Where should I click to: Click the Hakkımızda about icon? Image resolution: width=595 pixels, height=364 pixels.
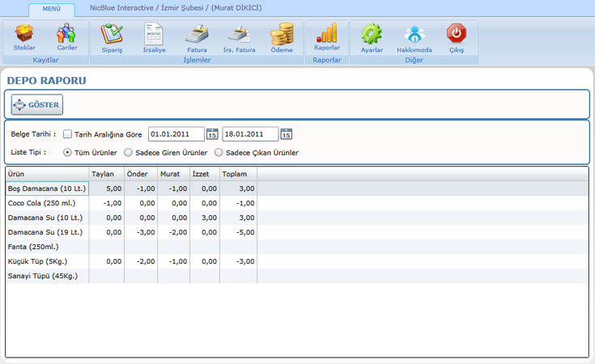tap(414, 36)
